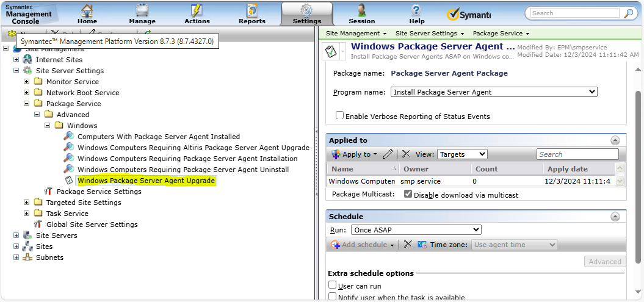Click the Applied to Search field
The height and width of the screenshot is (302, 644).
point(577,154)
